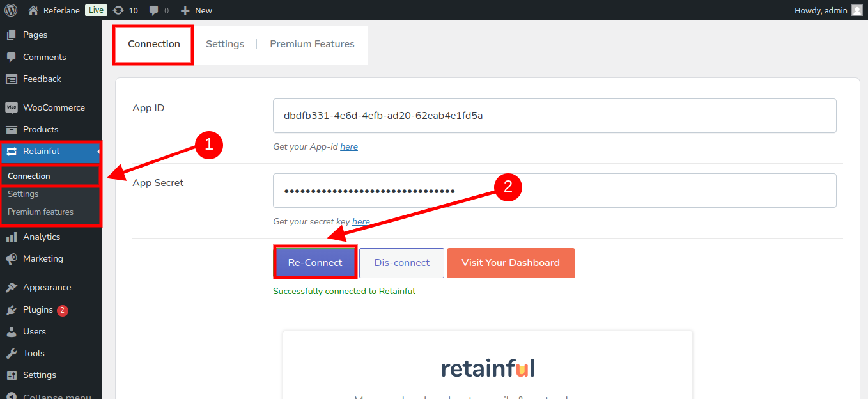Image resolution: width=868 pixels, height=399 pixels.
Task: Follow the 'here' link for App-id
Action: pyautogui.click(x=349, y=147)
